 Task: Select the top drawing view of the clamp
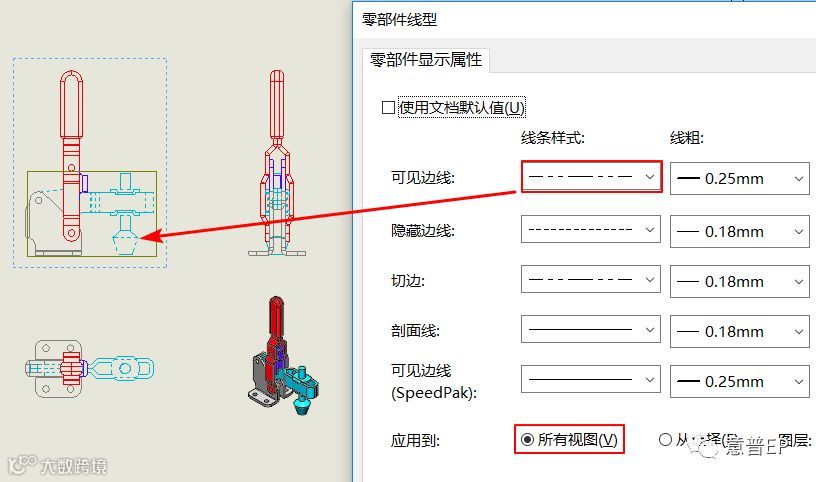90,369
